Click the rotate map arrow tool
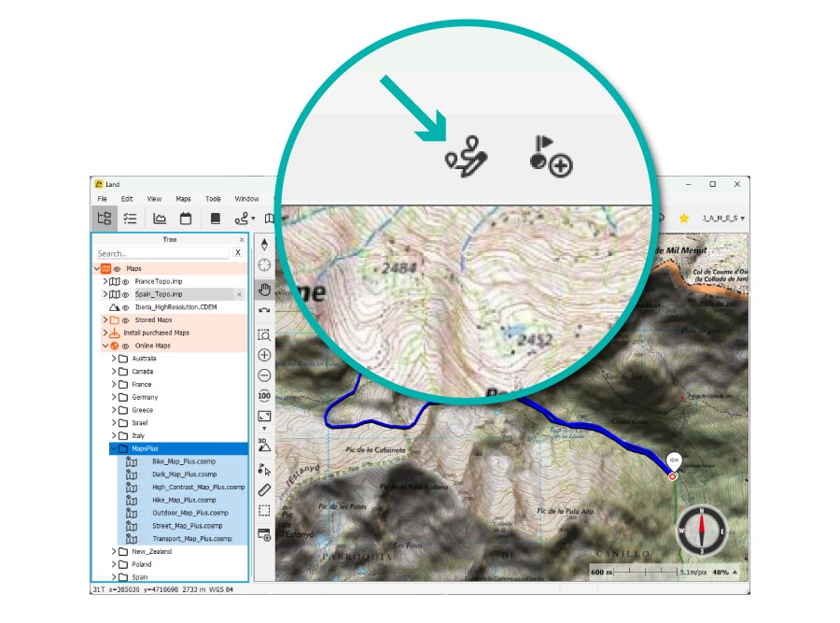Viewport: 840px width, 623px height. coord(264,310)
